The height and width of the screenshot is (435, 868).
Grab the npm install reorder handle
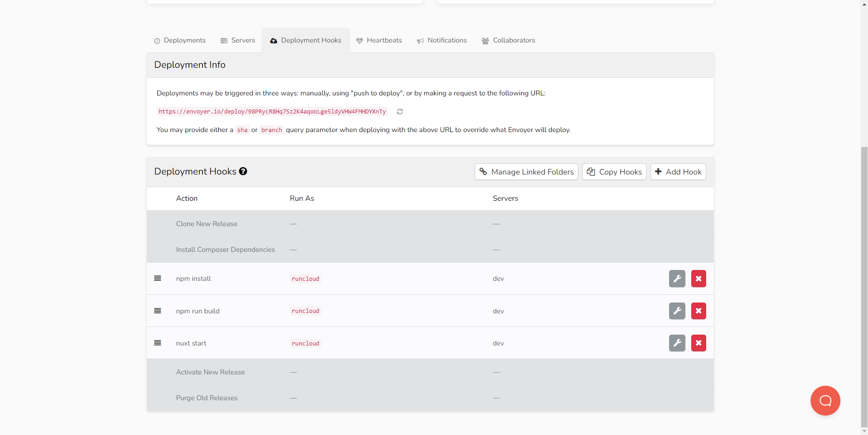tap(158, 279)
